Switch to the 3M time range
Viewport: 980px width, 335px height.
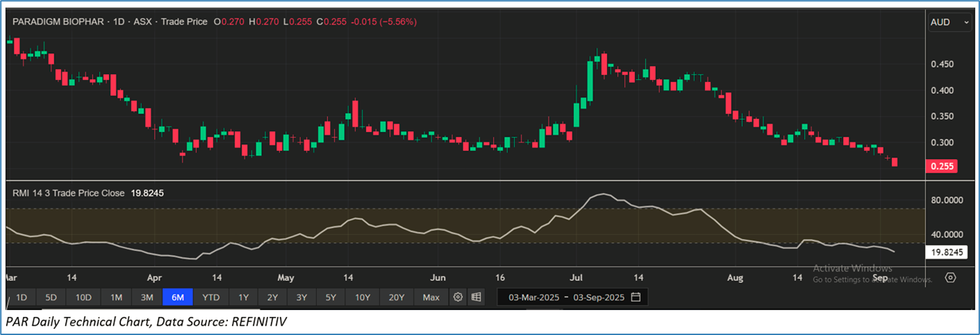147,297
